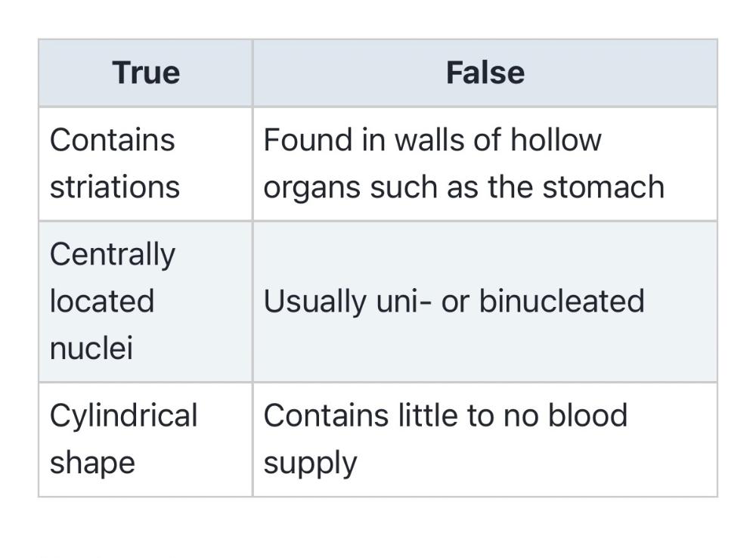
Task: Click the "True" column header
Action: coord(146,73)
